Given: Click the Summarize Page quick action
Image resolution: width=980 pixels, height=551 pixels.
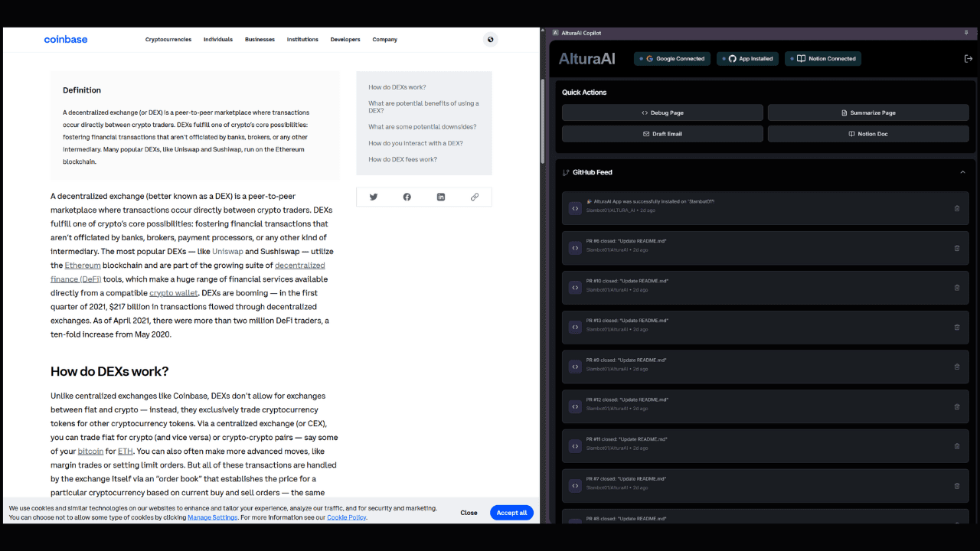Looking at the screenshot, I should point(868,112).
